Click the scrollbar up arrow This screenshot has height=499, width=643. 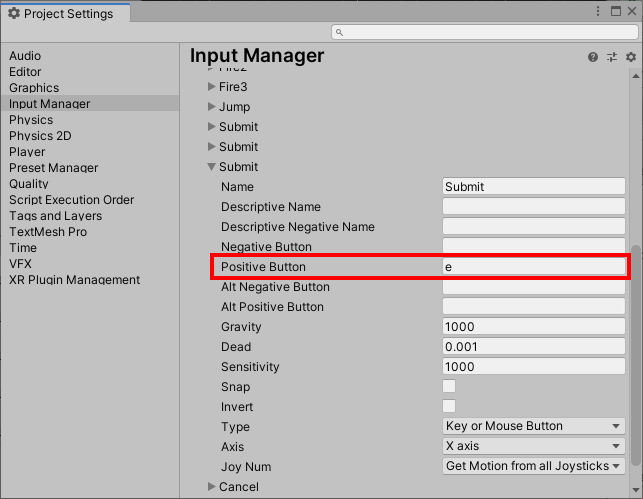point(636,76)
